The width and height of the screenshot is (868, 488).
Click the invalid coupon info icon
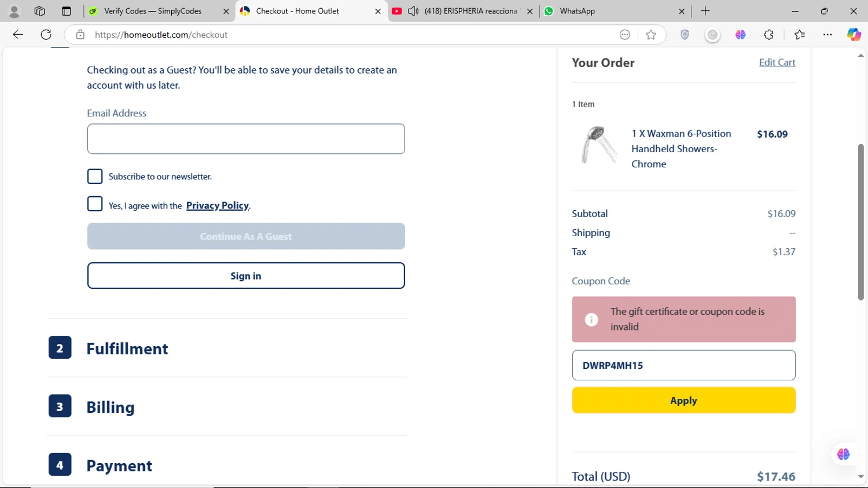point(591,320)
